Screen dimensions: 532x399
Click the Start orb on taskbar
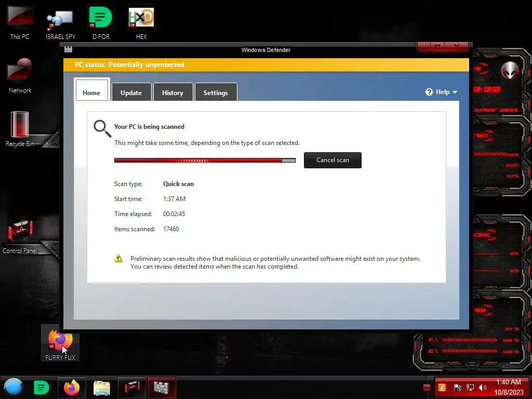(x=14, y=387)
